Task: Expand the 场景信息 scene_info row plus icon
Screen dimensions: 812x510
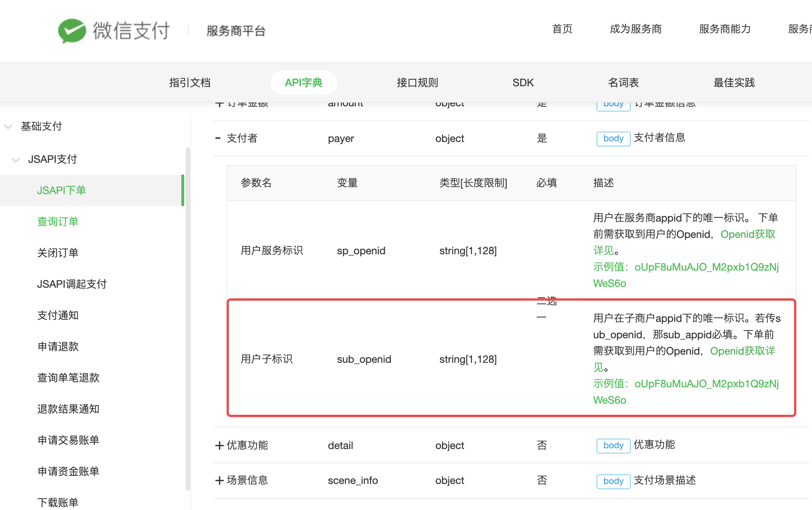Action: [x=220, y=480]
